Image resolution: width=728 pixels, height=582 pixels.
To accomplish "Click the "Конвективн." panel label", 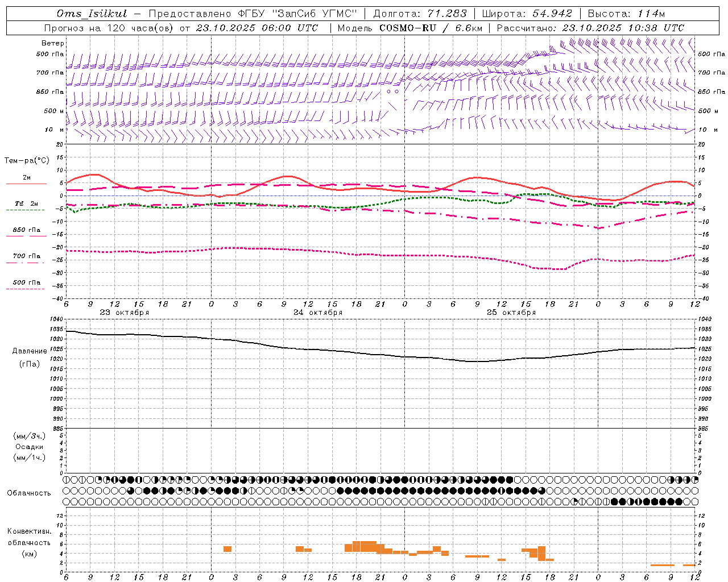I will coord(30,531).
